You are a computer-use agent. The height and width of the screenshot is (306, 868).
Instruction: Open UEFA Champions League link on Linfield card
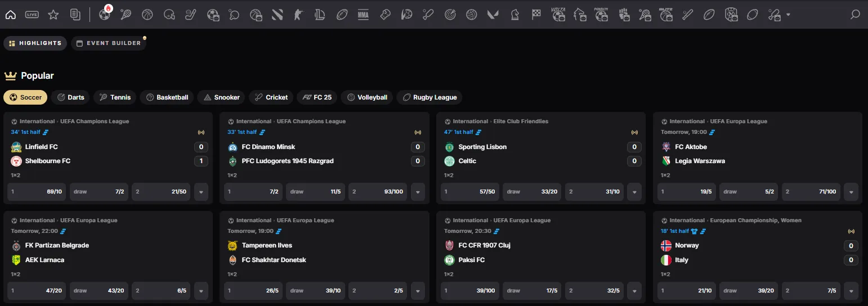pyautogui.click(x=94, y=121)
